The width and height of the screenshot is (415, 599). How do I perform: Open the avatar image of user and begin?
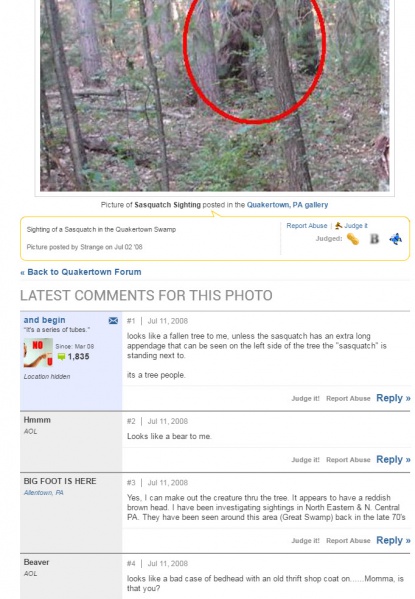[38, 352]
